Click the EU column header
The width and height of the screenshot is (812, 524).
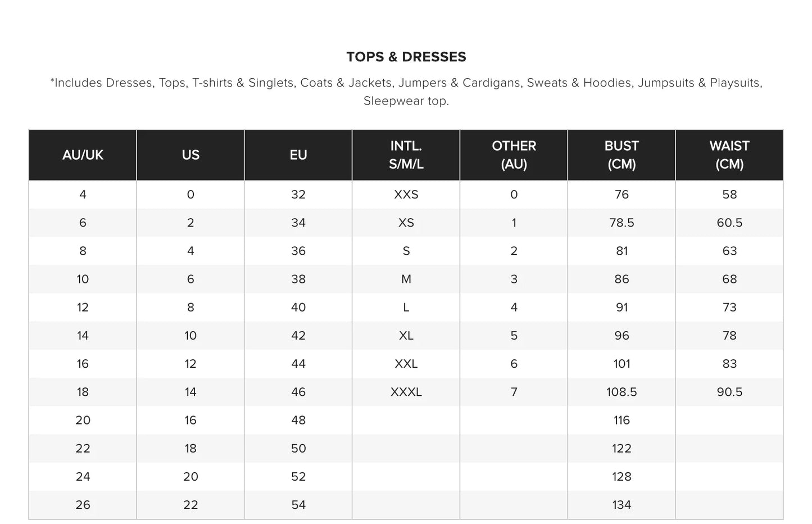pyautogui.click(x=298, y=155)
